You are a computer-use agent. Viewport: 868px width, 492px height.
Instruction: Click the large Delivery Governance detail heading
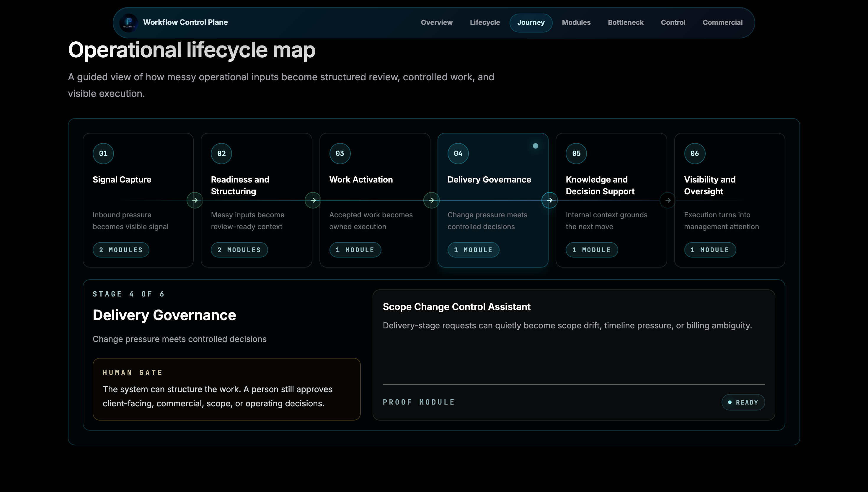pos(164,315)
